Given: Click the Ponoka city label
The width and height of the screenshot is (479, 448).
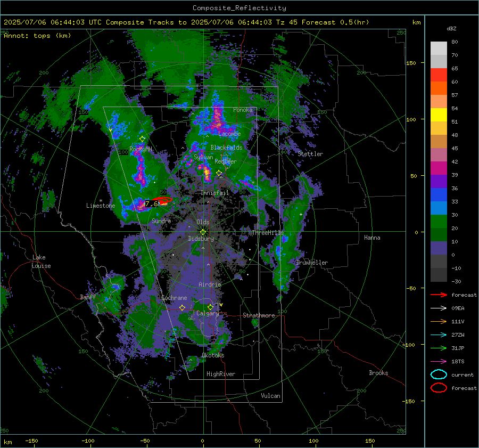Looking at the screenshot, I should (x=243, y=110).
